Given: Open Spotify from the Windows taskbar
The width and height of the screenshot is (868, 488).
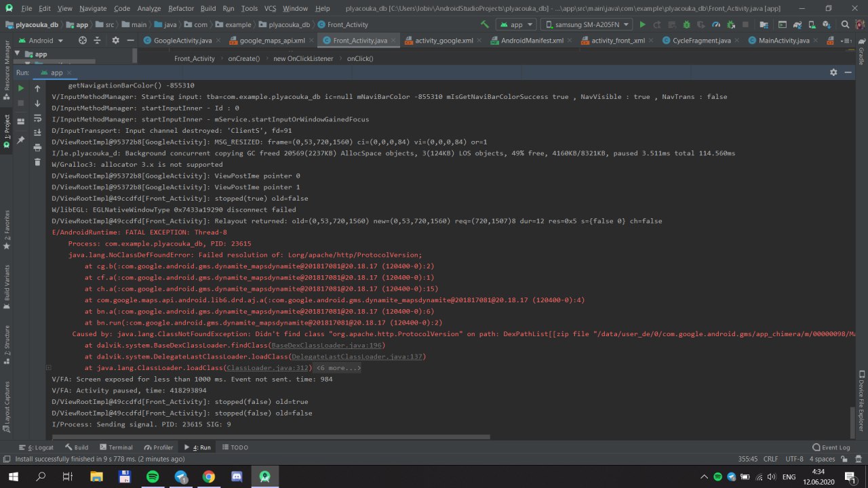Looking at the screenshot, I should (152, 476).
